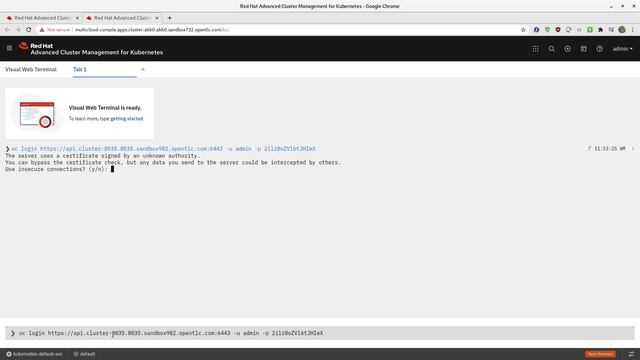Viewport: 640px width, 360px height.
Task: Click the kubernetes-default-svc context in status bar
Action: [x=34, y=354]
